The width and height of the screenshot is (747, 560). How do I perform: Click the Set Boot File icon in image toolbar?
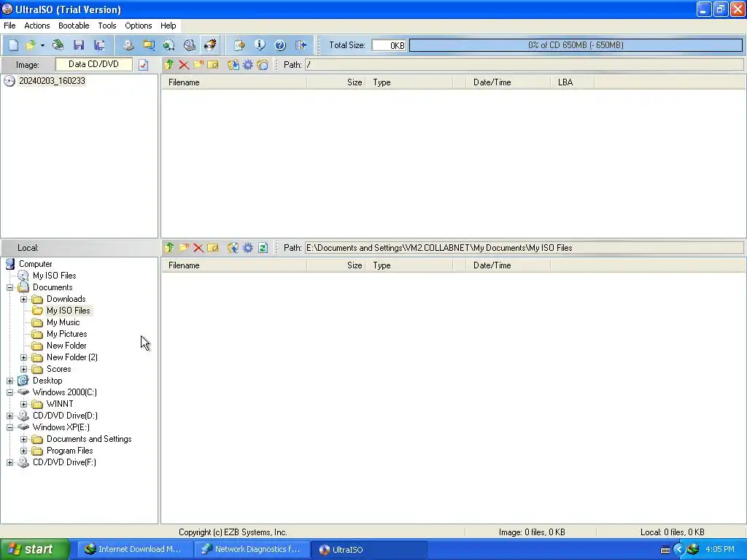(x=263, y=65)
